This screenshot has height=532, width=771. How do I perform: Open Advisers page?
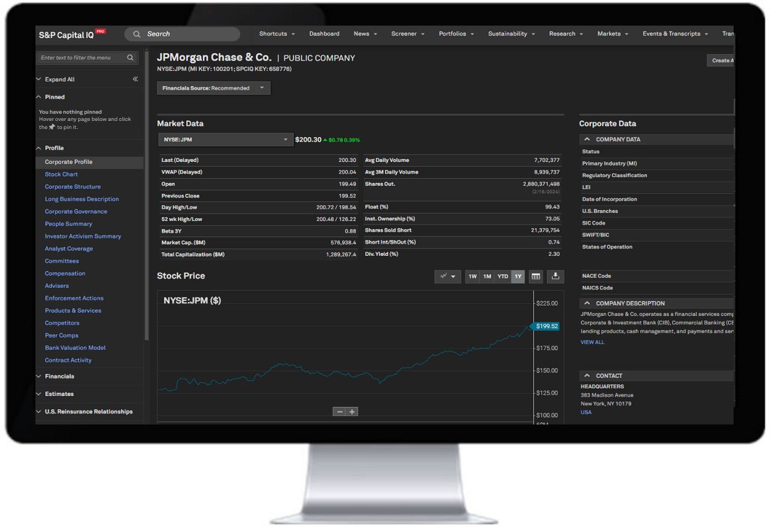click(57, 286)
